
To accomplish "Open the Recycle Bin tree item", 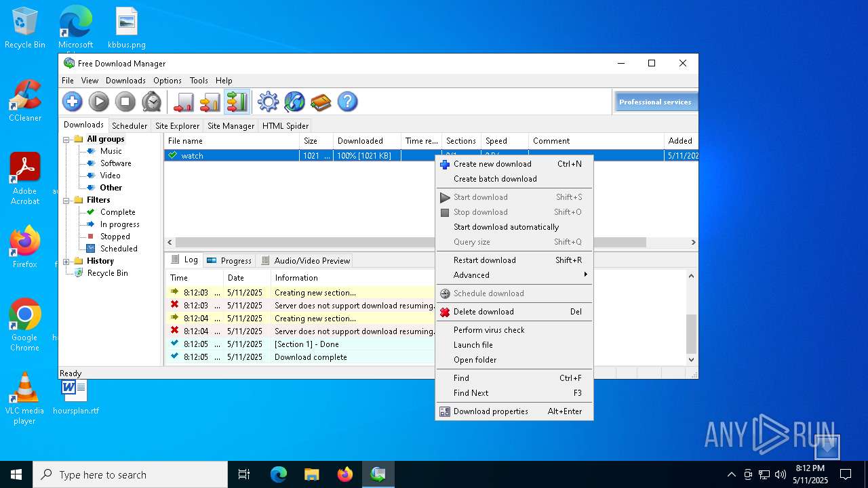I will (107, 273).
